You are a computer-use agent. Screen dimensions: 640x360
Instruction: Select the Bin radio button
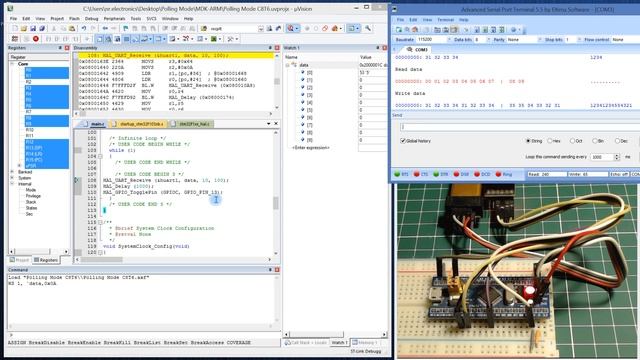pos(595,141)
